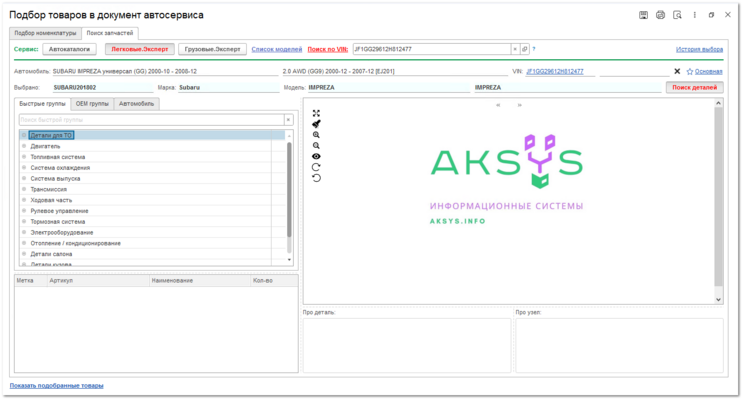Rotate the image counterclockwise
The height and width of the screenshot is (400, 743).
click(x=316, y=178)
